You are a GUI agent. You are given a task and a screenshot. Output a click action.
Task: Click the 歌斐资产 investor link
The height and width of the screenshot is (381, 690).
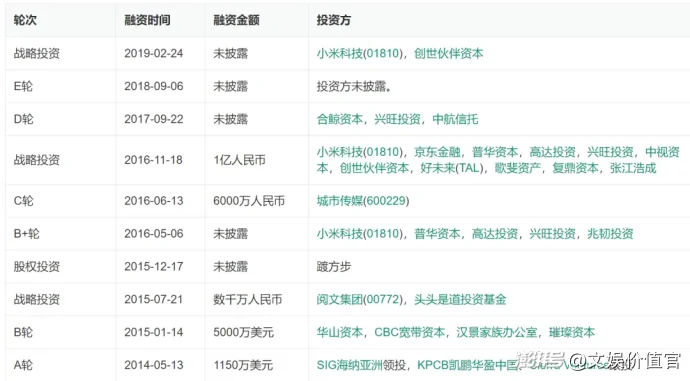(518, 168)
